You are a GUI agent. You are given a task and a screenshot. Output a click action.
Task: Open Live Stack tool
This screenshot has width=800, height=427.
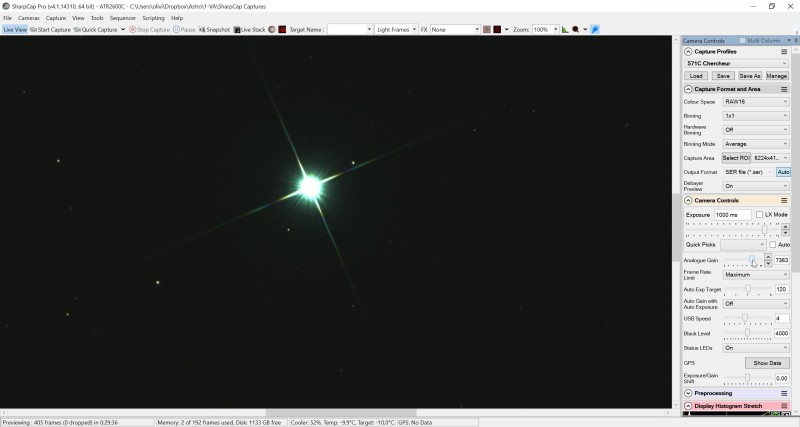tap(249, 30)
